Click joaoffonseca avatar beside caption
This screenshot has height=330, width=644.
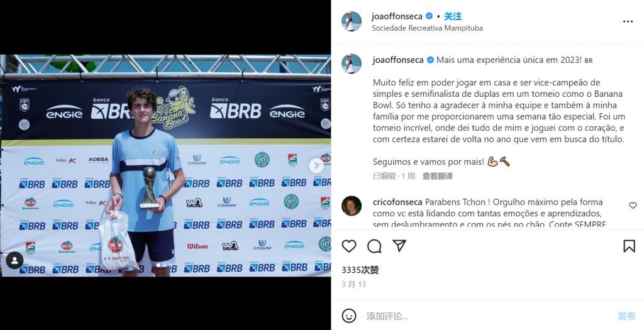352,63
